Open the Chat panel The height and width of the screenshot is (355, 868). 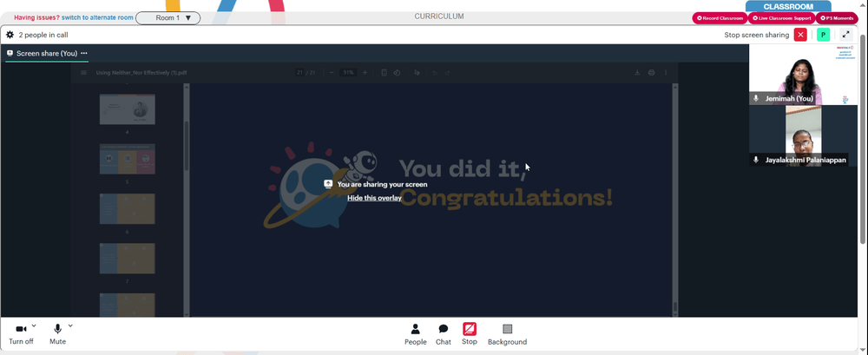point(444,334)
